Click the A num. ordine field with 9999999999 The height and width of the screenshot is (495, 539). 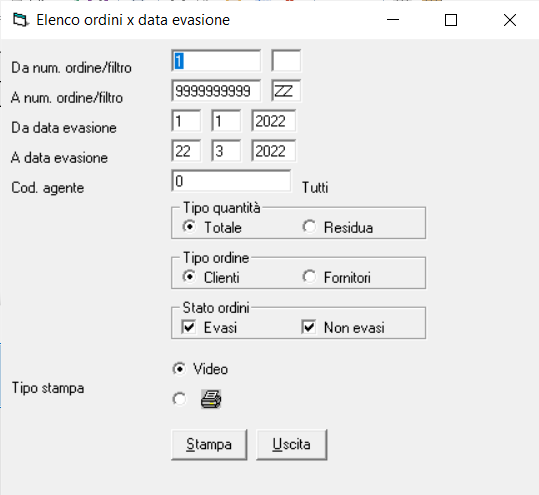216,91
